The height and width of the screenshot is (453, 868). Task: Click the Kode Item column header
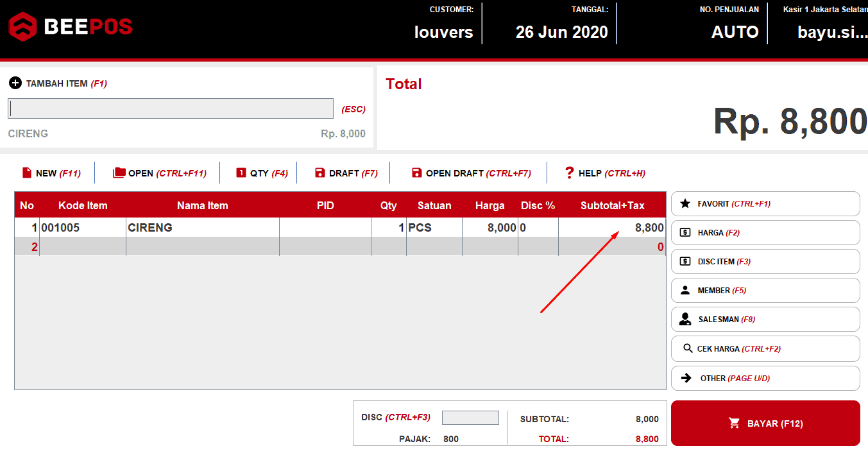tap(83, 205)
